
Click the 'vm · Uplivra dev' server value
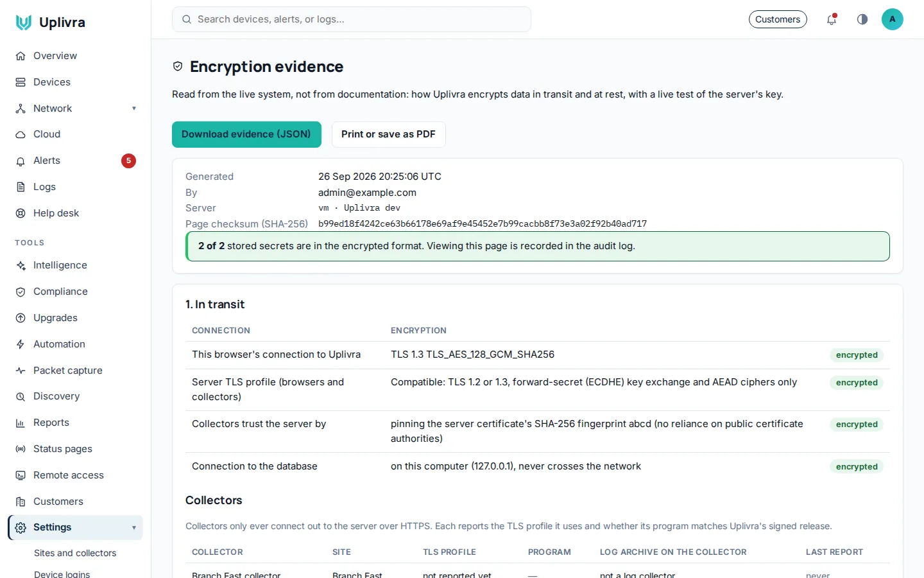[359, 208]
